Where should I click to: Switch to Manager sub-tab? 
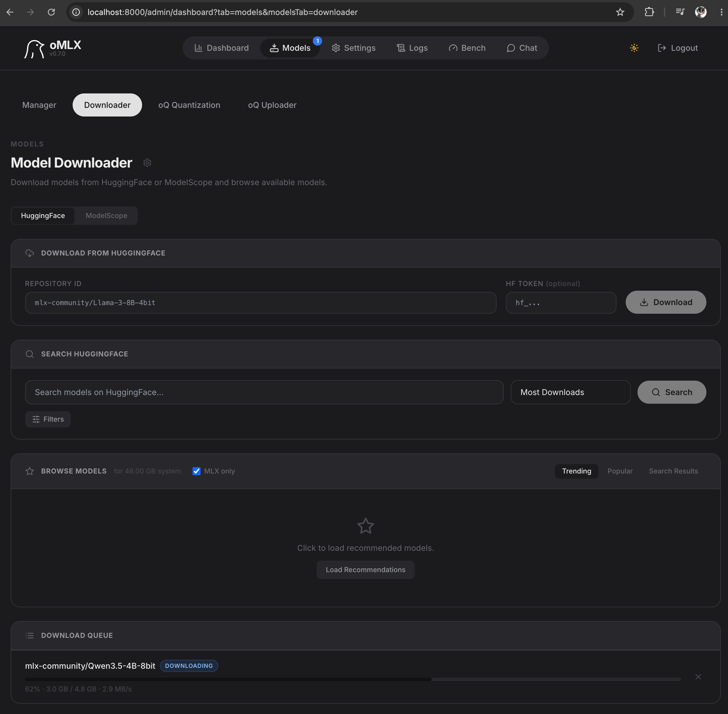tap(39, 105)
